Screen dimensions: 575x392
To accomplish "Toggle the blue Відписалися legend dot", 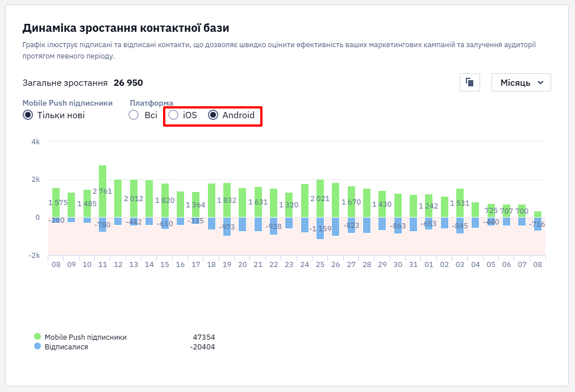I will pos(37,346).
